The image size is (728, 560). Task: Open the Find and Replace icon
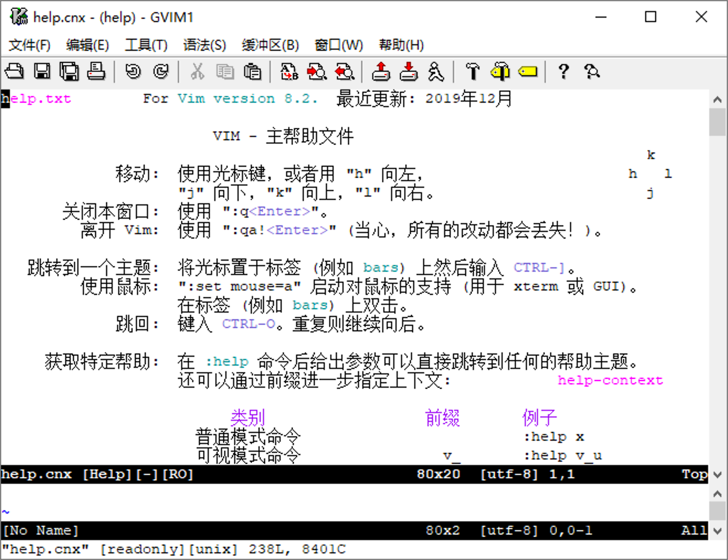pos(289,72)
